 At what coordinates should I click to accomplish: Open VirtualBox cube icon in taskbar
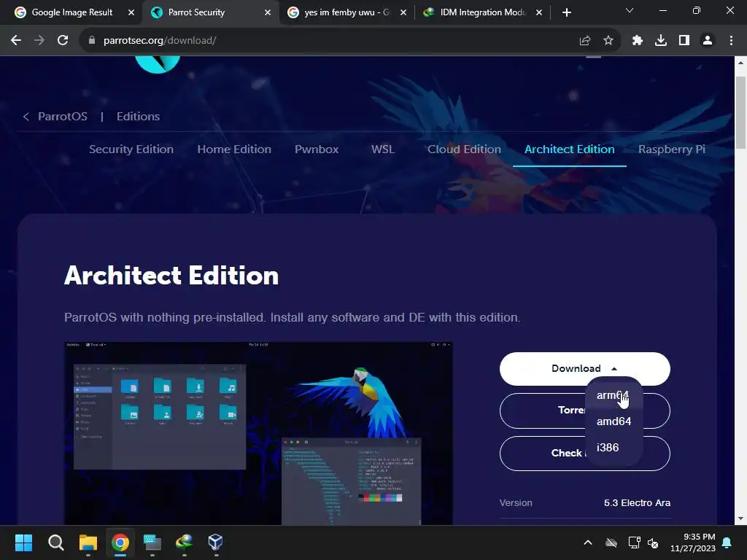pyautogui.click(x=216, y=542)
